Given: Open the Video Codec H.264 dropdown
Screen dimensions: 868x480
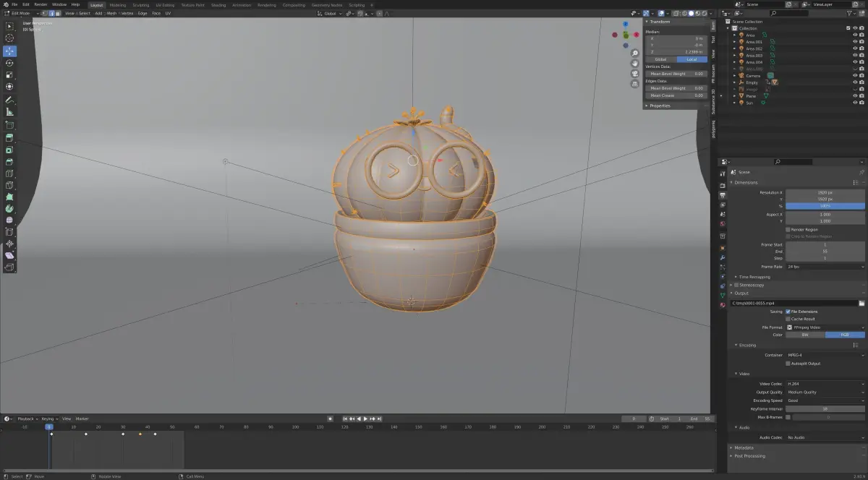Looking at the screenshot, I should 825,384.
